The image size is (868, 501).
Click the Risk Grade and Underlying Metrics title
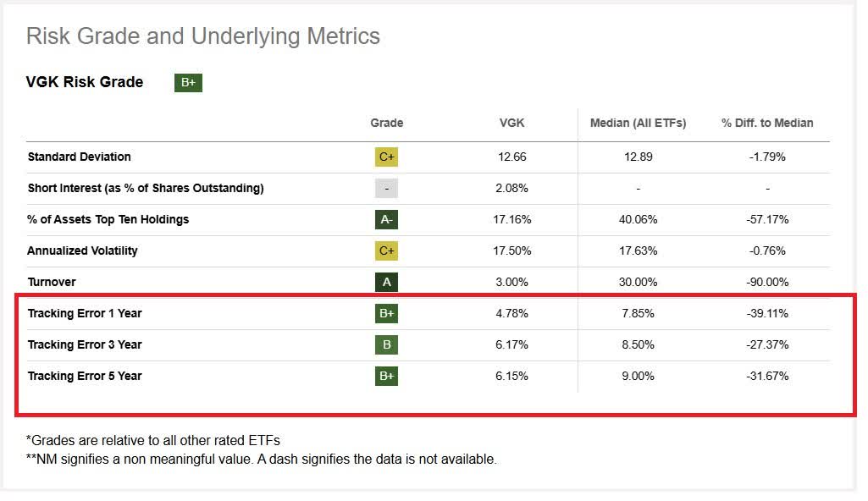pyautogui.click(x=203, y=36)
